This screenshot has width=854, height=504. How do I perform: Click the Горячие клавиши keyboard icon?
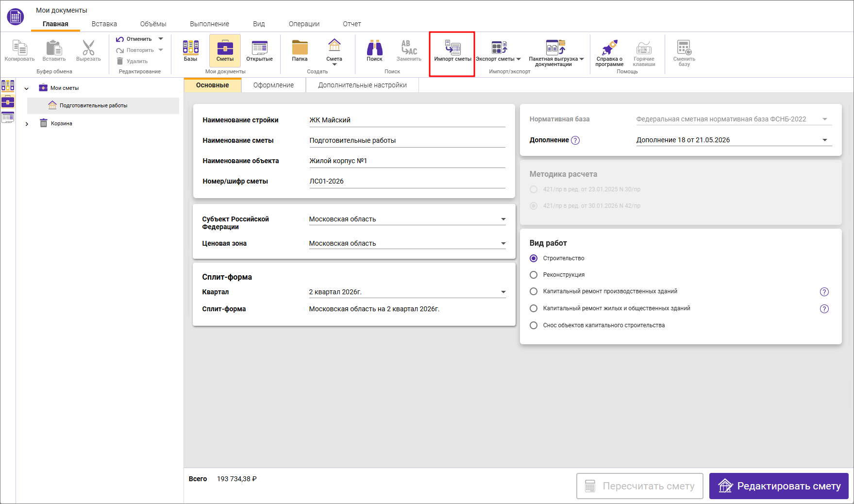click(644, 47)
